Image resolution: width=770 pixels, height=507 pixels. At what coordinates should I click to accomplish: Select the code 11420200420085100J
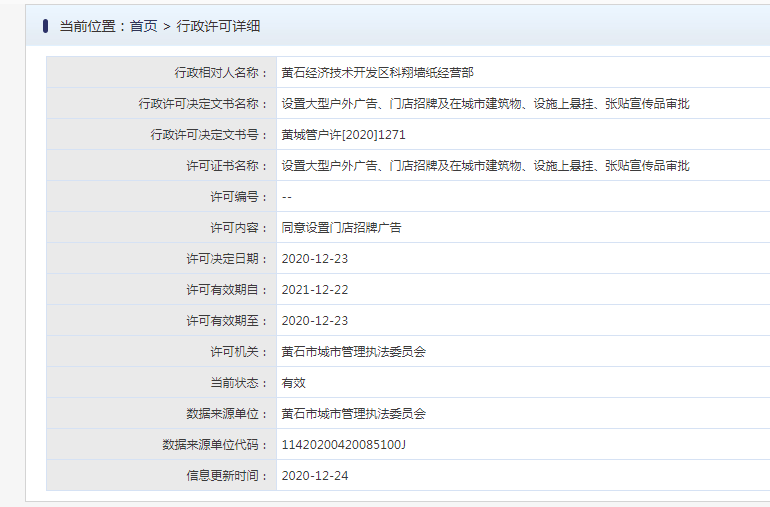[x=344, y=445]
